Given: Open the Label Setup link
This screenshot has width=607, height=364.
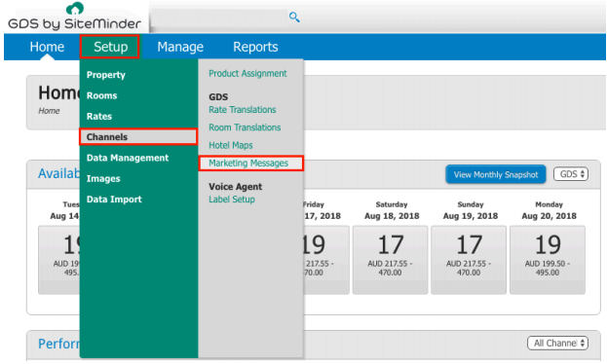Looking at the screenshot, I should pyautogui.click(x=232, y=200).
